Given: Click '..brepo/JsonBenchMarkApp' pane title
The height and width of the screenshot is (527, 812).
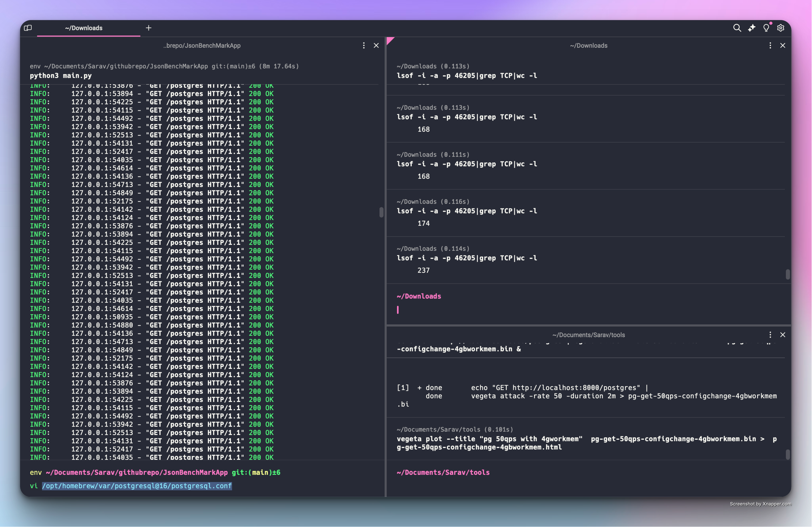Looking at the screenshot, I should (202, 45).
